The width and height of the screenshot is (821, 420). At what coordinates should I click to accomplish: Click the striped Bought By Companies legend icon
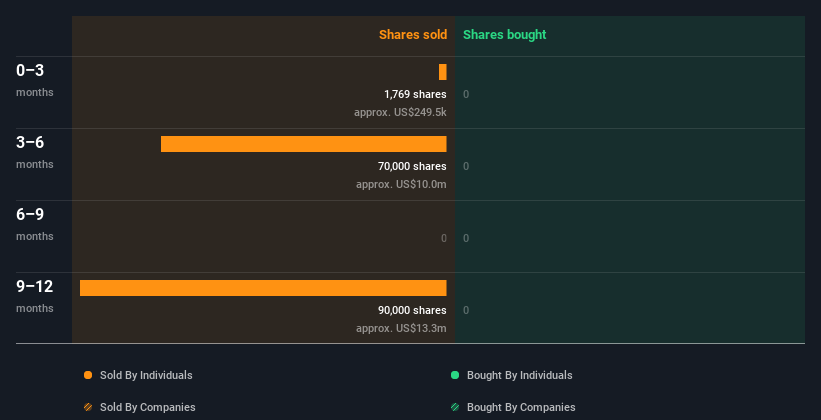pyautogui.click(x=455, y=407)
